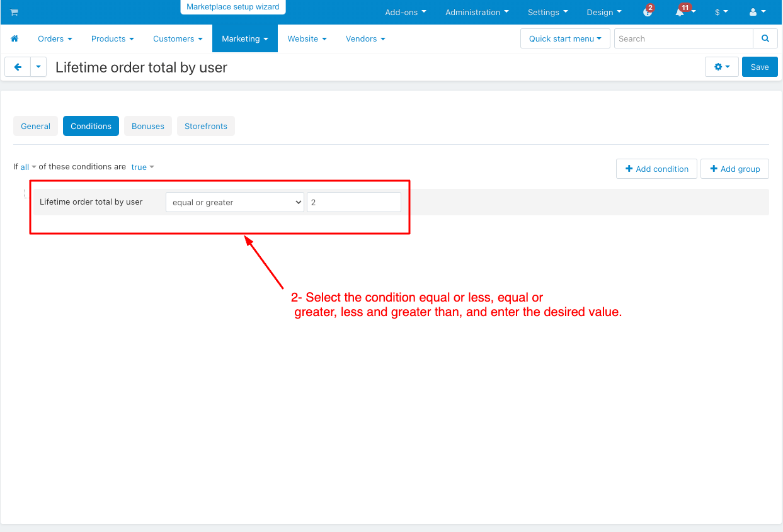The image size is (783, 532).
Task: Open the gear actions menu
Action: pos(721,67)
